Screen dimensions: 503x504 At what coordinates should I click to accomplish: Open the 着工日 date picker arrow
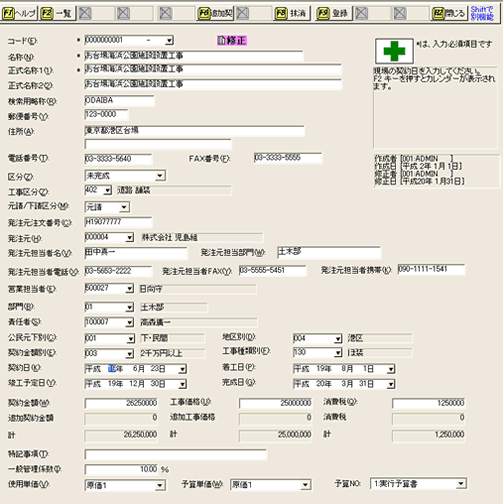(x=391, y=369)
